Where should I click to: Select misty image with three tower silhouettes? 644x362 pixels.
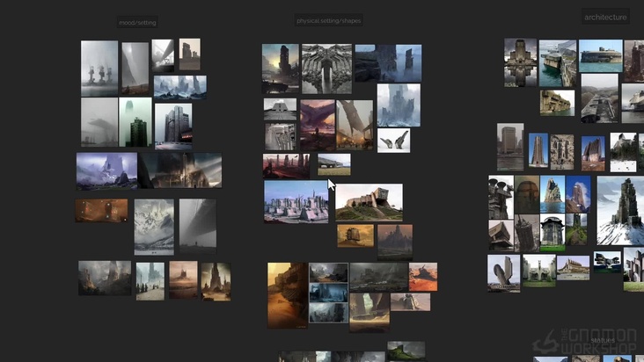[99, 69]
